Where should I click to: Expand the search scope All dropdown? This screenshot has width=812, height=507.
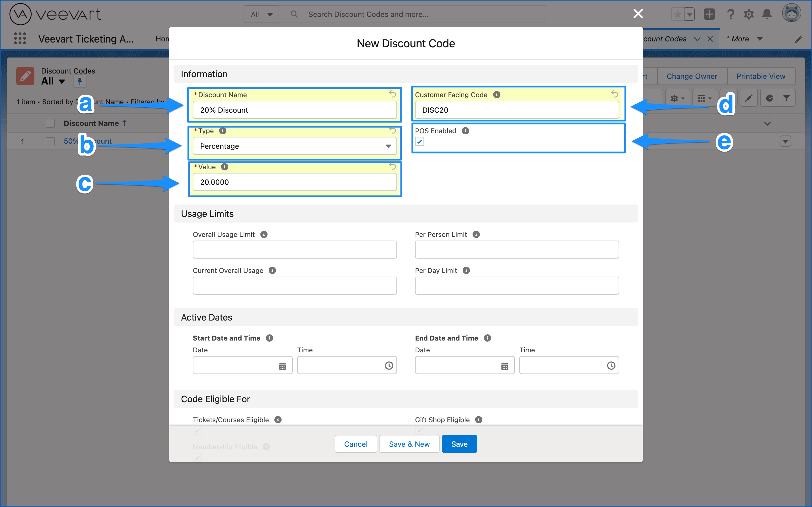click(x=261, y=14)
